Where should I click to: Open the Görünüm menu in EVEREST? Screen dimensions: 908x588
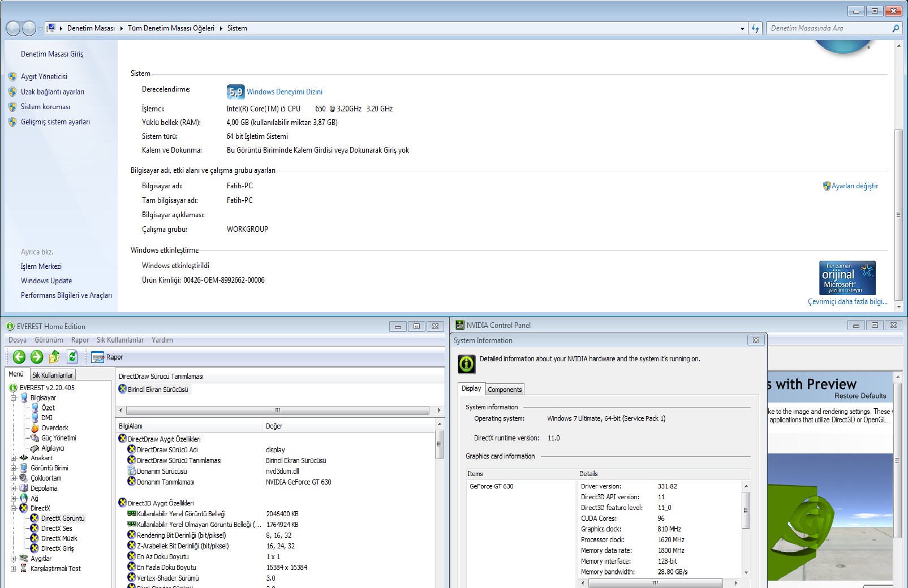[49, 340]
